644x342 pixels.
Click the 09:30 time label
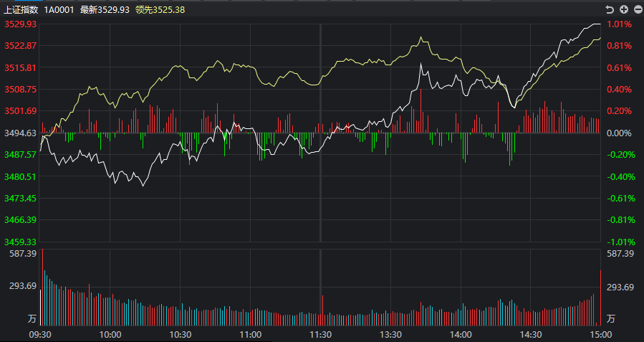point(40,335)
